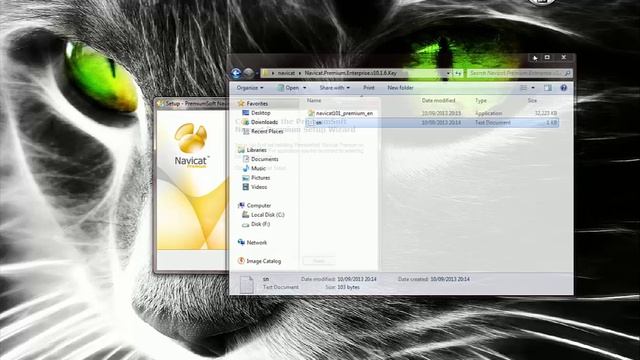Screen dimensions: 640x360
Task: Click New folder in the toolbar
Action: click(x=400, y=88)
